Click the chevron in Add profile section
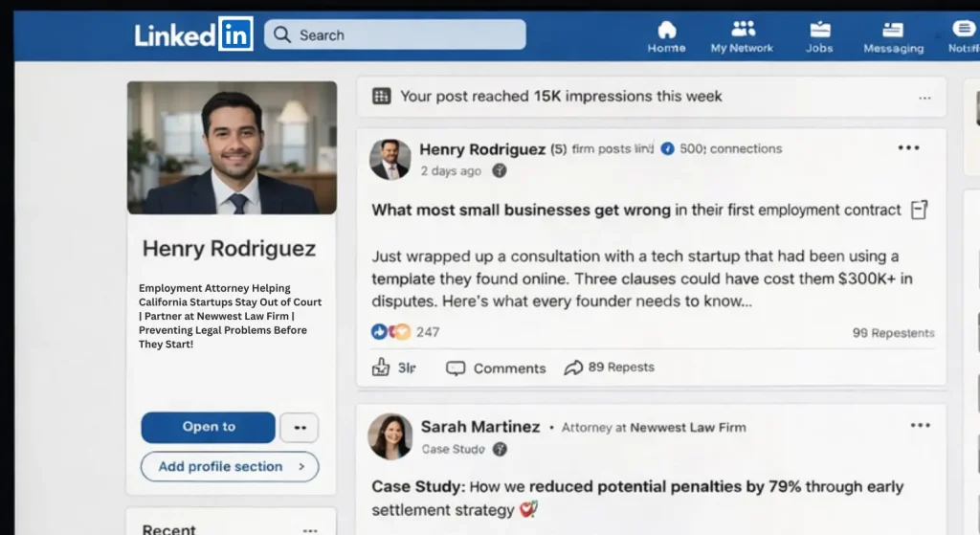The width and height of the screenshot is (980, 535). (x=301, y=466)
